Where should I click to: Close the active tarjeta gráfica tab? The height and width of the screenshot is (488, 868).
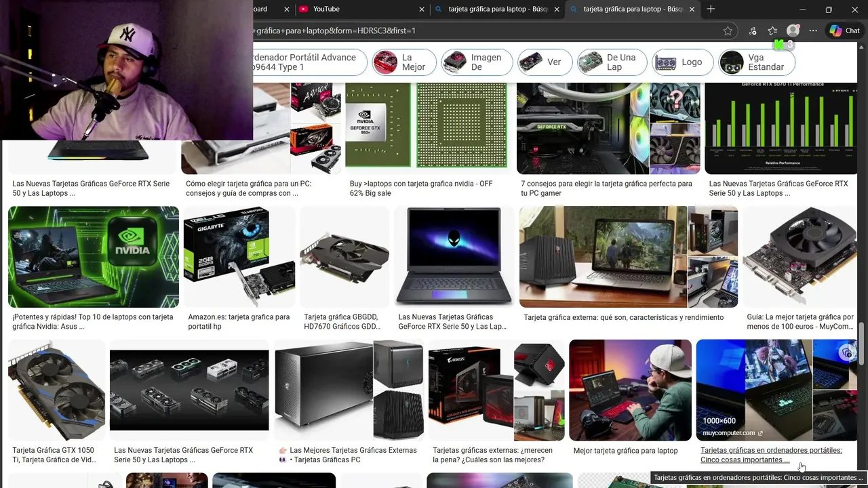[692, 9]
